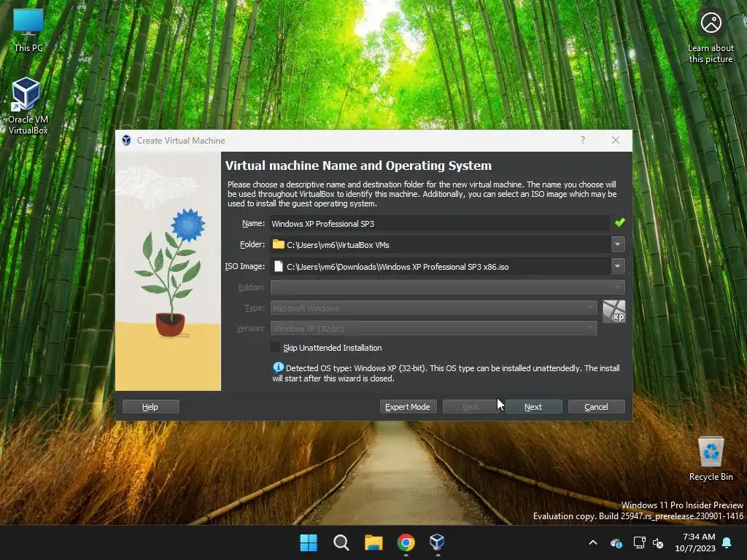This screenshot has width=747, height=560.
Task: Open the disabled Edition dropdown
Action: pyautogui.click(x=447, y=287)
